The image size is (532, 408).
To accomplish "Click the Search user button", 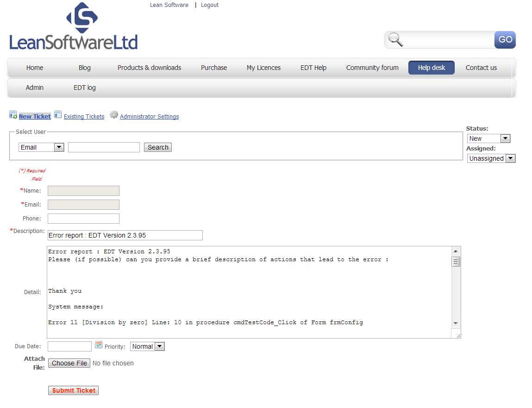I will click(x=158, y=147).
